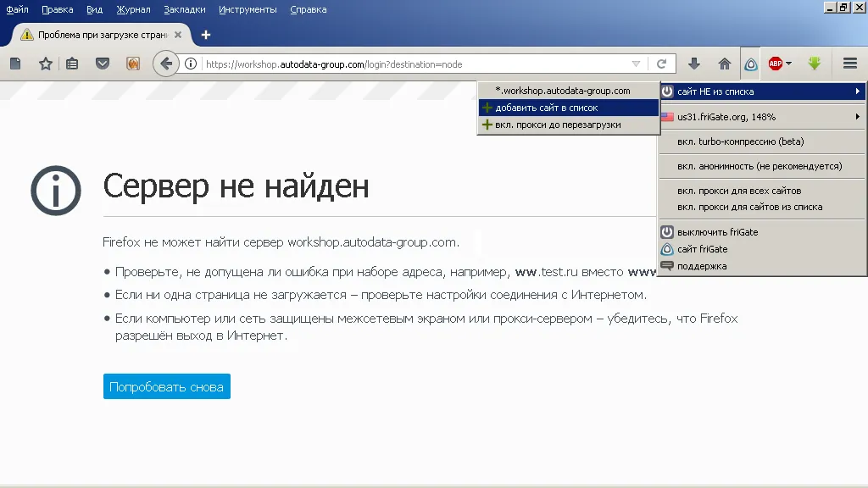The height and width of the screenshot is (488, 868).
Task: Click the 'Сервер не найден' heading
Action: [236, 186]
